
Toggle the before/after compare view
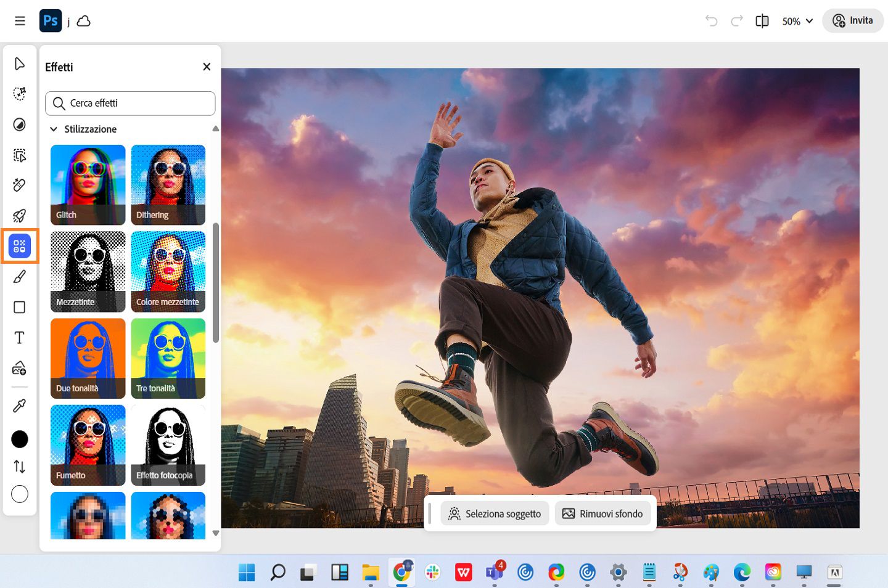click(x=762, y=21)
